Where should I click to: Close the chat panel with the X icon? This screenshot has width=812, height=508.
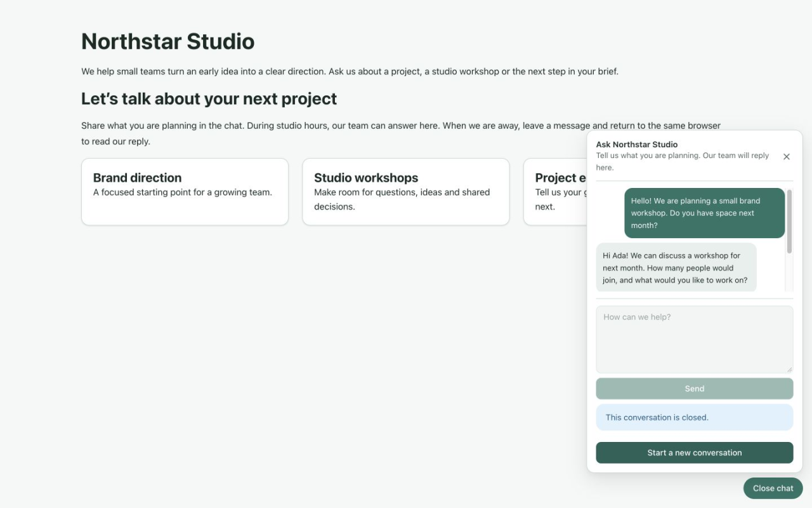point(787,156)
